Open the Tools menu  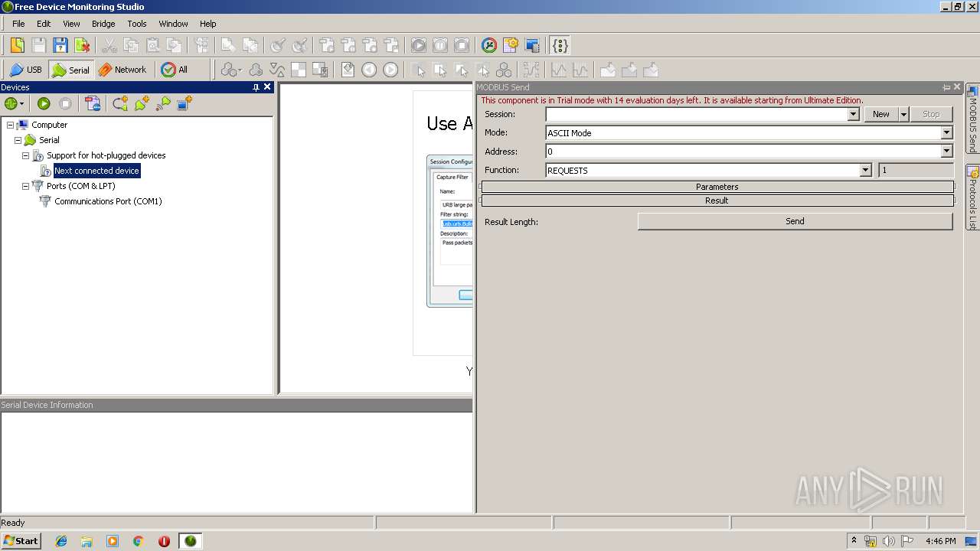137,24
